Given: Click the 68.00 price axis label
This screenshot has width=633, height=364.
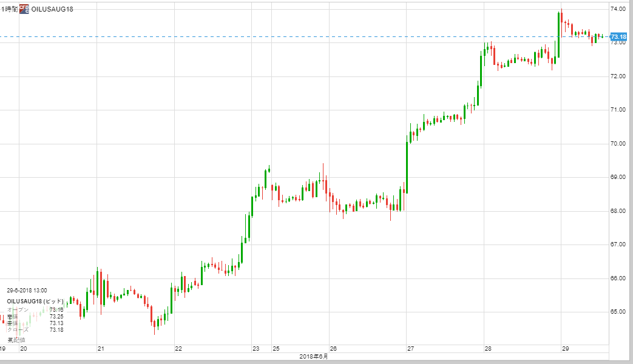Looking at the screenshot, I should point(618,211).
